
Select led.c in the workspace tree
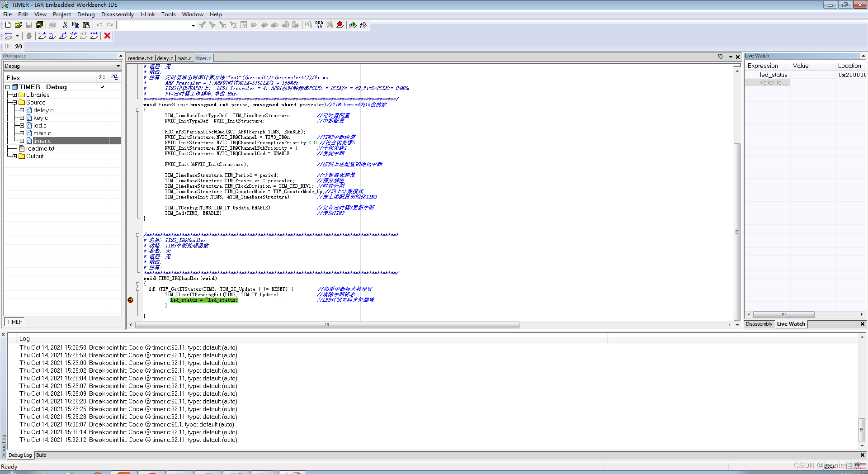[x=40, y=125]
